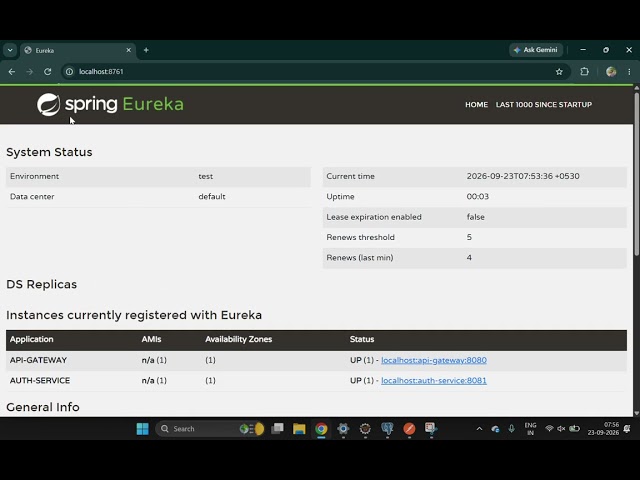Open the taskbar clock 07:56
Viewport: 640px width, 480px height.
(603, 429)
